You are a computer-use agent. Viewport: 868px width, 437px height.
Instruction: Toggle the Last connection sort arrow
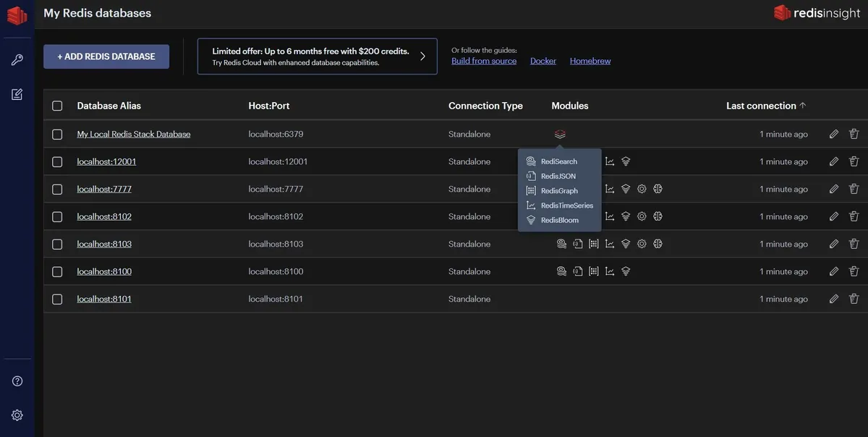click(803, 104)
